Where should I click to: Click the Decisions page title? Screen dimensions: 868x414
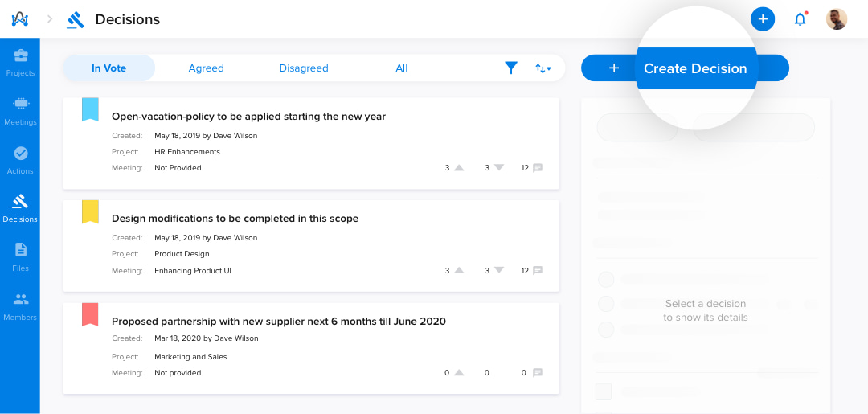tap(127, 19)
